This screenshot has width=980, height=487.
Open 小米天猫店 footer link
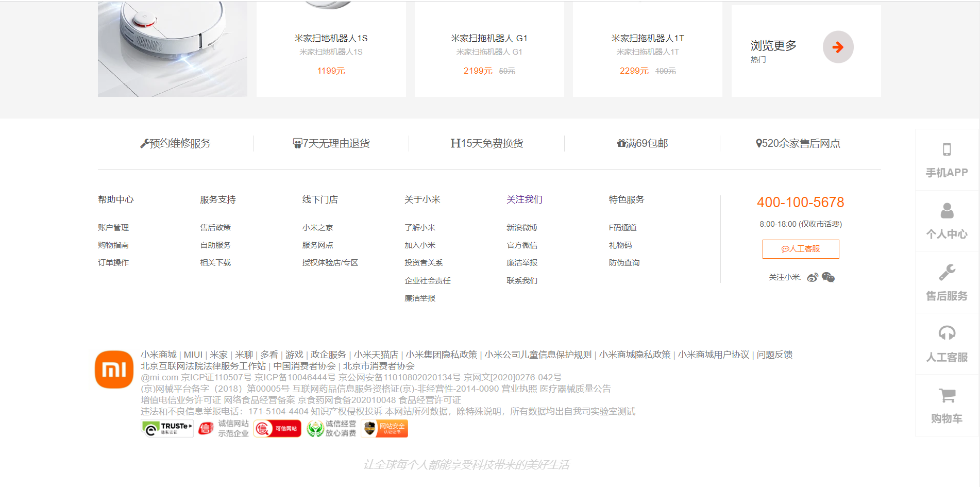376,355
